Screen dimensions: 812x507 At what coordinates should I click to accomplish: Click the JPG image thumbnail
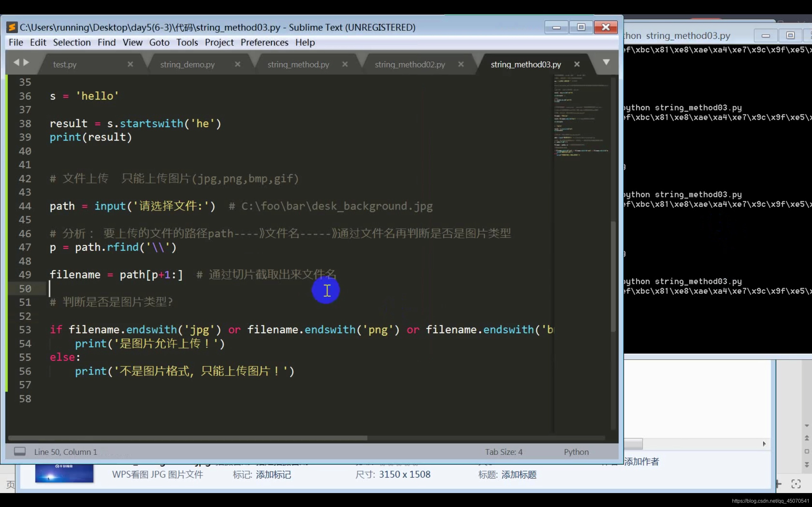64,473
